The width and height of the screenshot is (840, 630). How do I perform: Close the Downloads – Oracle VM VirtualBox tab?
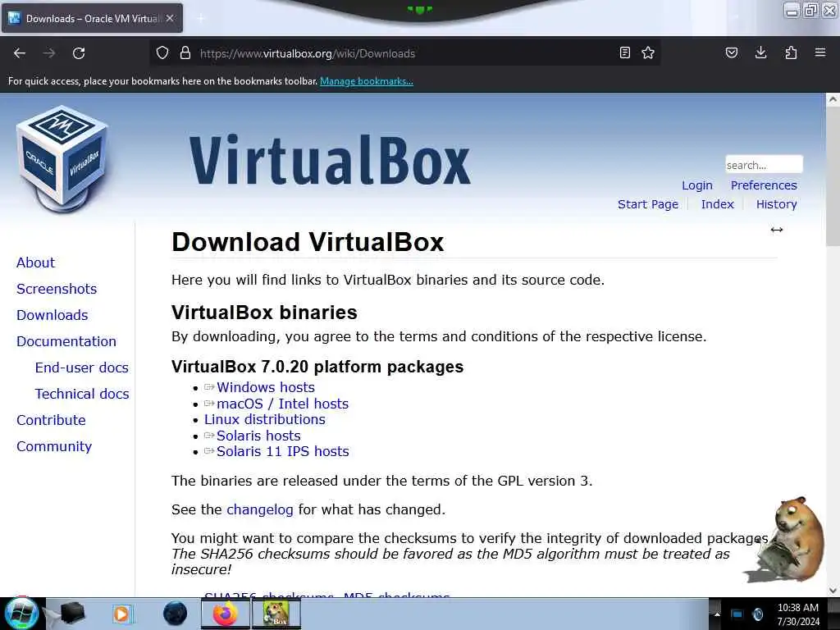pos(170,18)
